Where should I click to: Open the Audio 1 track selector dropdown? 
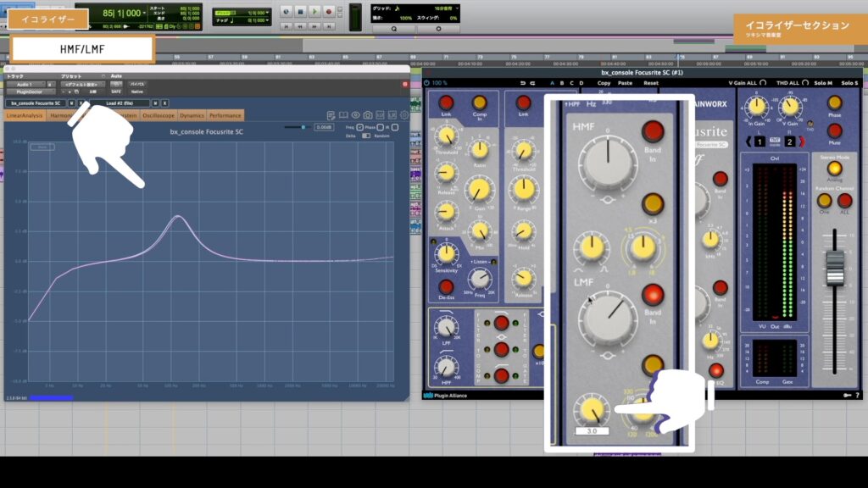[25, 85]
